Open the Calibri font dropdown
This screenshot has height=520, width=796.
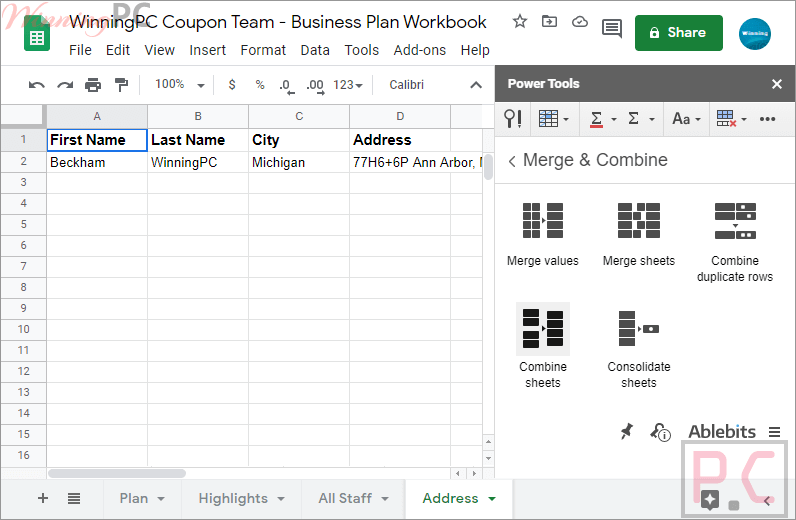click(x=406, y=85)
